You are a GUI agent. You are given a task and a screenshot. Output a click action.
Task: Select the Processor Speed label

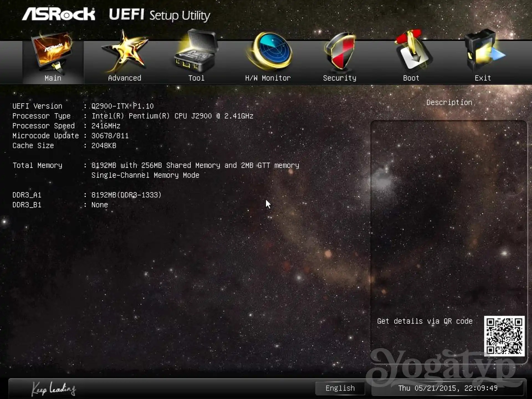click(44, 126)
